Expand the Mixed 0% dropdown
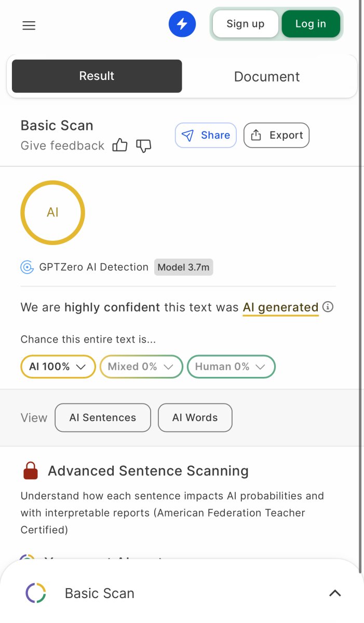The height and width of the screenshot is (623, 364). (x=141, y=367)
